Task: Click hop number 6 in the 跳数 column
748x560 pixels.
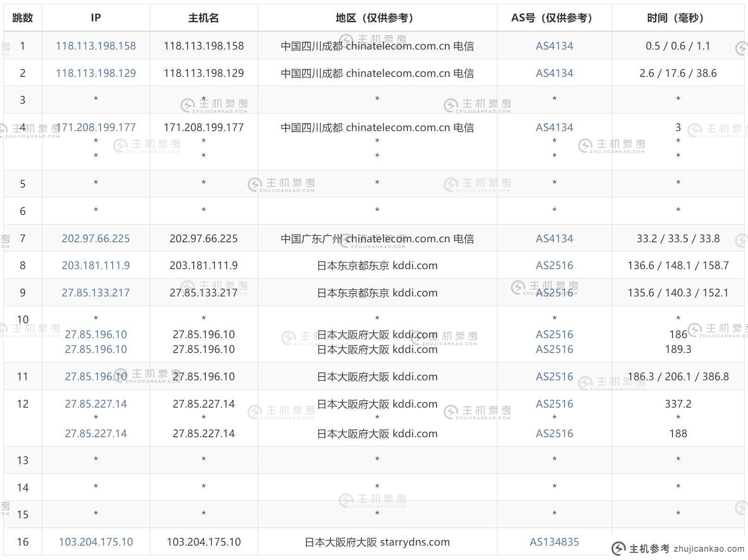Action: click(22, 211)
